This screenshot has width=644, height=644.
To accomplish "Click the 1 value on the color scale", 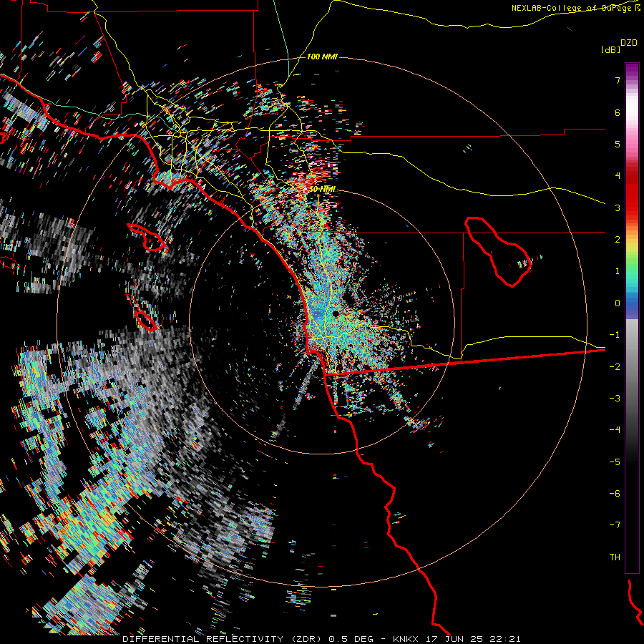I will pyautogui.click(x=618, y=271).
